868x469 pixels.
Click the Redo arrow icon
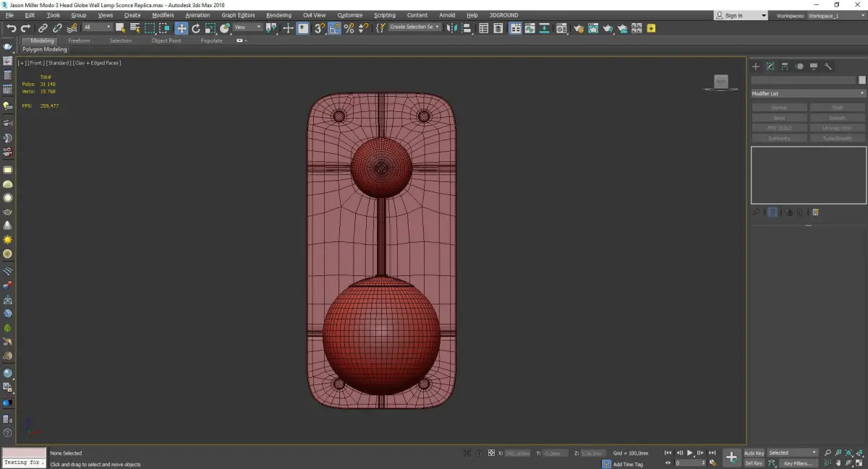25,28
